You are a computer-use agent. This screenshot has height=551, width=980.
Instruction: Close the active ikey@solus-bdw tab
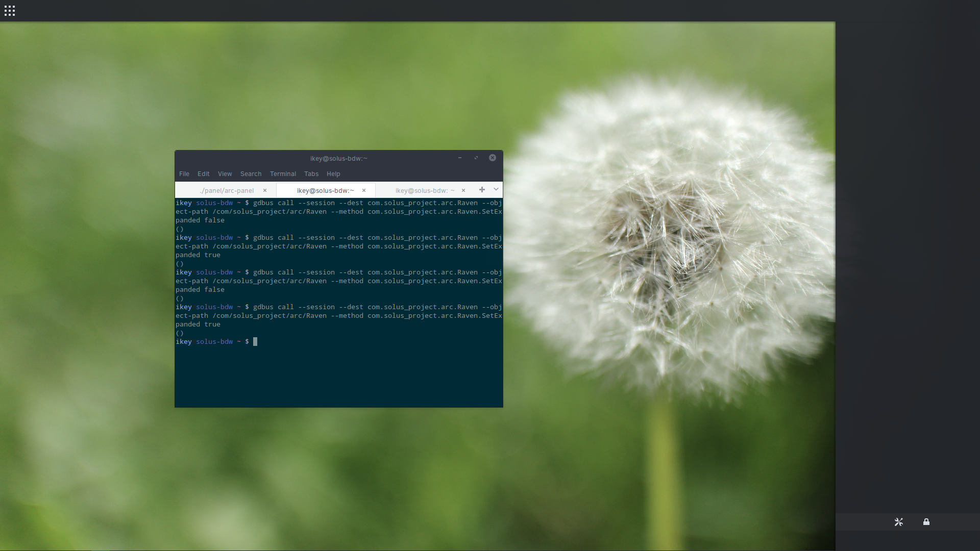coord(364,190)
